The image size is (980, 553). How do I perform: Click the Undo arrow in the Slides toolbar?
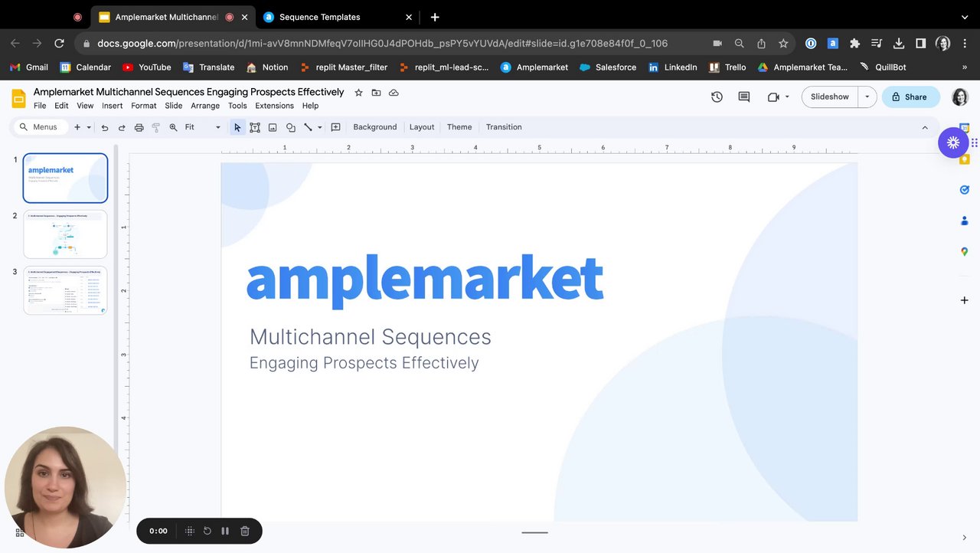click(105, 127)
